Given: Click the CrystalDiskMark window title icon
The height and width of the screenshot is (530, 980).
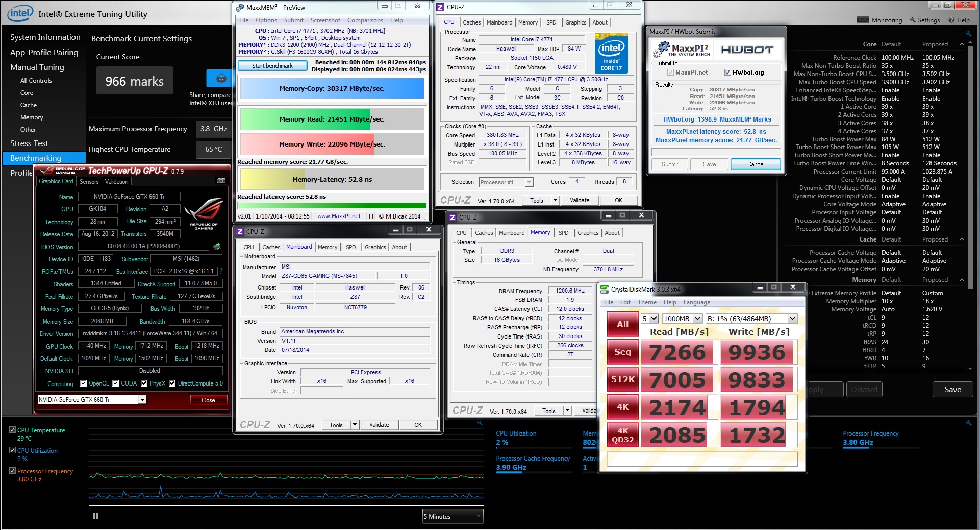Looking at the screenshot, I should click(605, 289).
